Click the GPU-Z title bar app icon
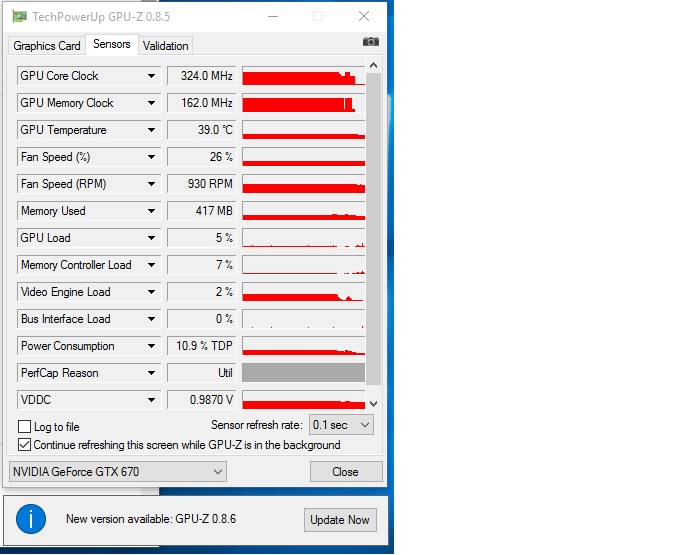The height and width of the screenshot is (555, 677). pos(19,17)
